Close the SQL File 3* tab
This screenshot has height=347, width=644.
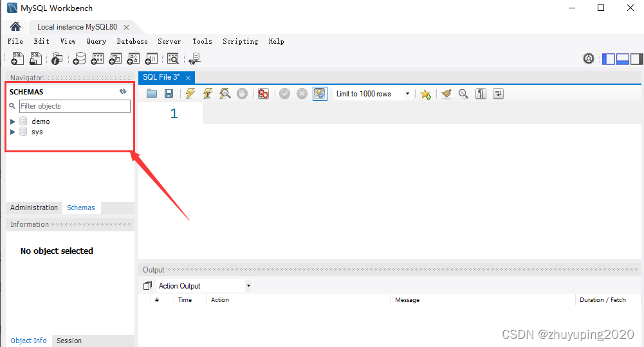click(188, 78)
